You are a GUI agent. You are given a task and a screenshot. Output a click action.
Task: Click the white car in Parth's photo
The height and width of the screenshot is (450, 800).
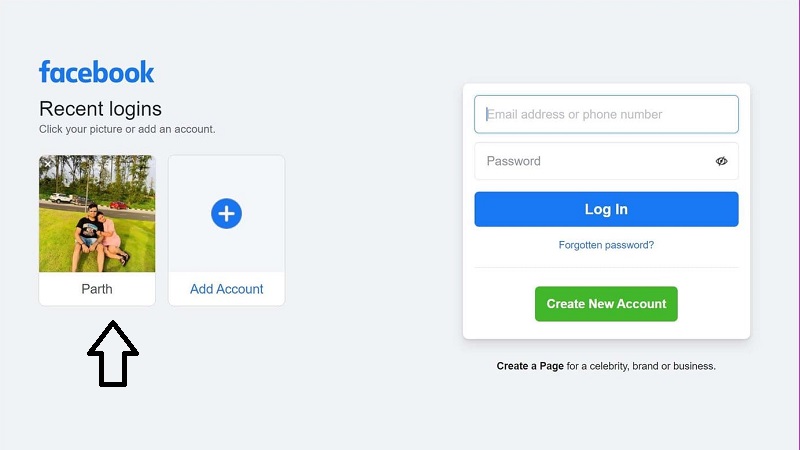[61, 197]
